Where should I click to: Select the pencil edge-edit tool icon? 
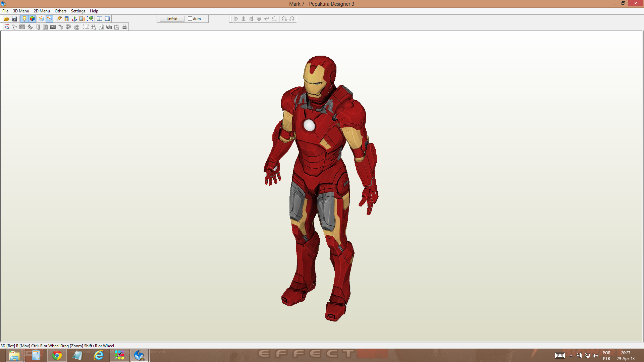point(59,19)
